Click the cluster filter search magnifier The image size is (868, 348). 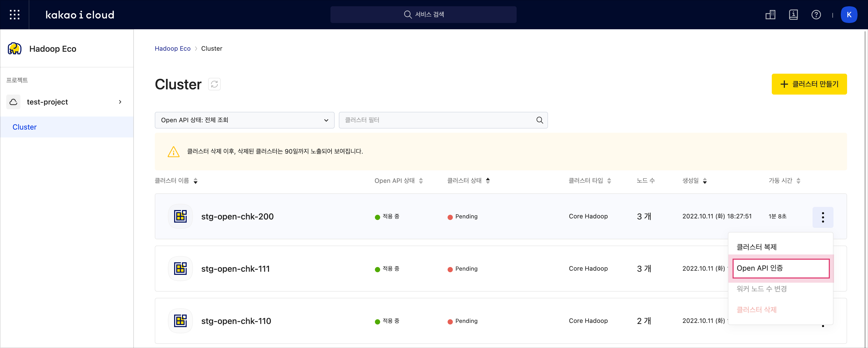(539, 120)
